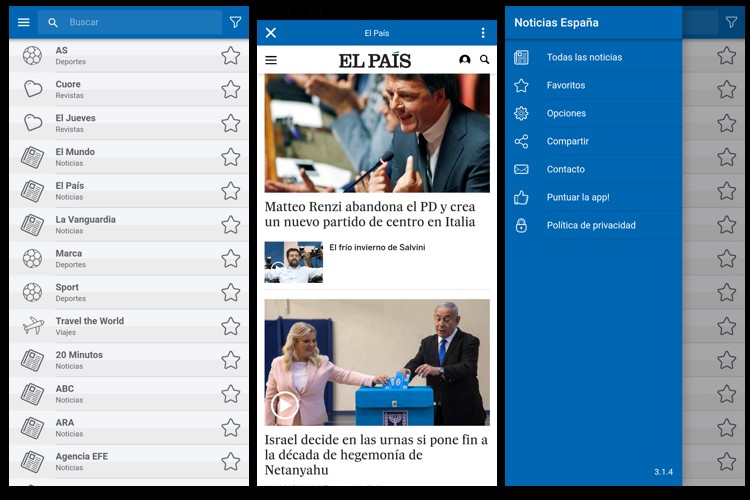Select Todas las noticias in the drawer
This screenshot has height=500, width=750.
pyautogui.click(x=585, y=57)
